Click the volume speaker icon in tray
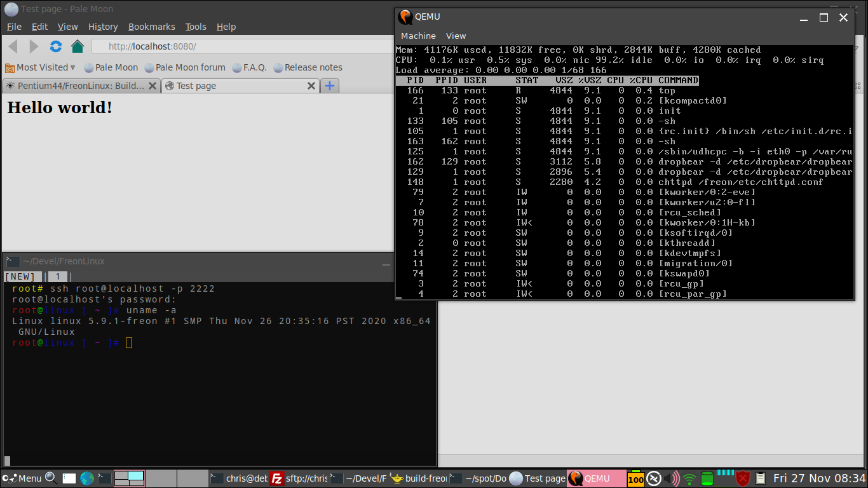868x488 pixels. (672, 478)
